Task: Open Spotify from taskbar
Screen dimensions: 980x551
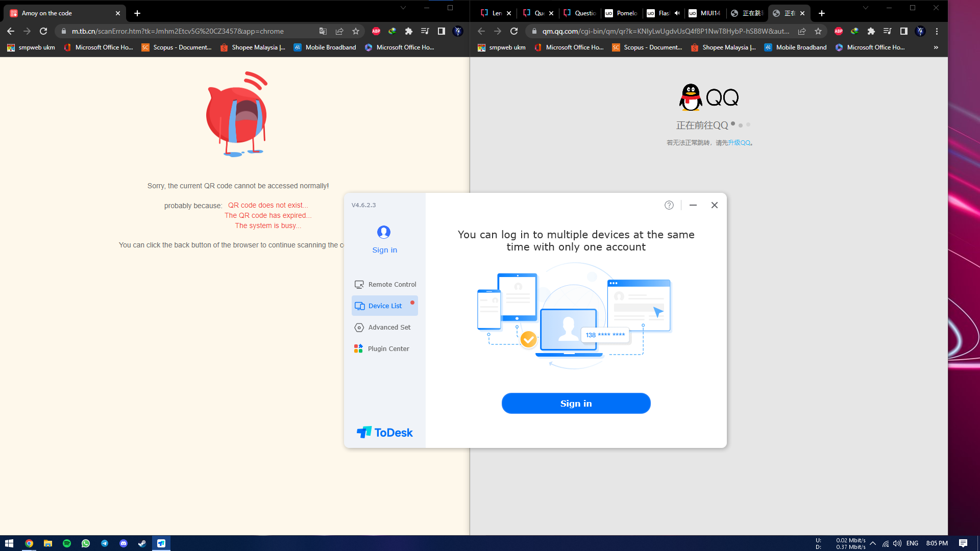Action: tap(67, 543)
